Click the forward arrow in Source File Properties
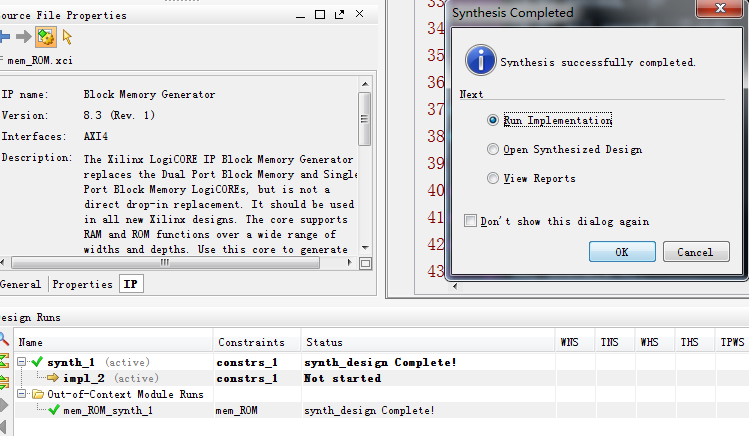749x436 pixels. click(23, 37)
